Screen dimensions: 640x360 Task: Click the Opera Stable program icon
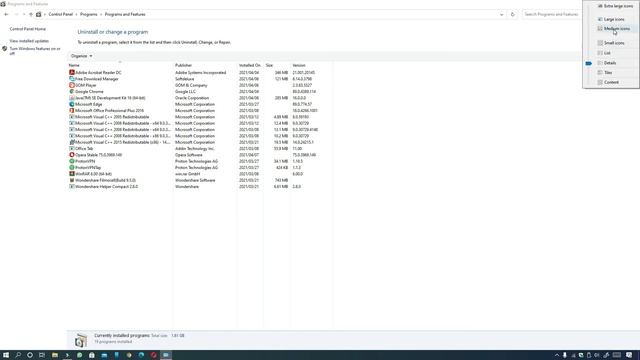point(72,155)
